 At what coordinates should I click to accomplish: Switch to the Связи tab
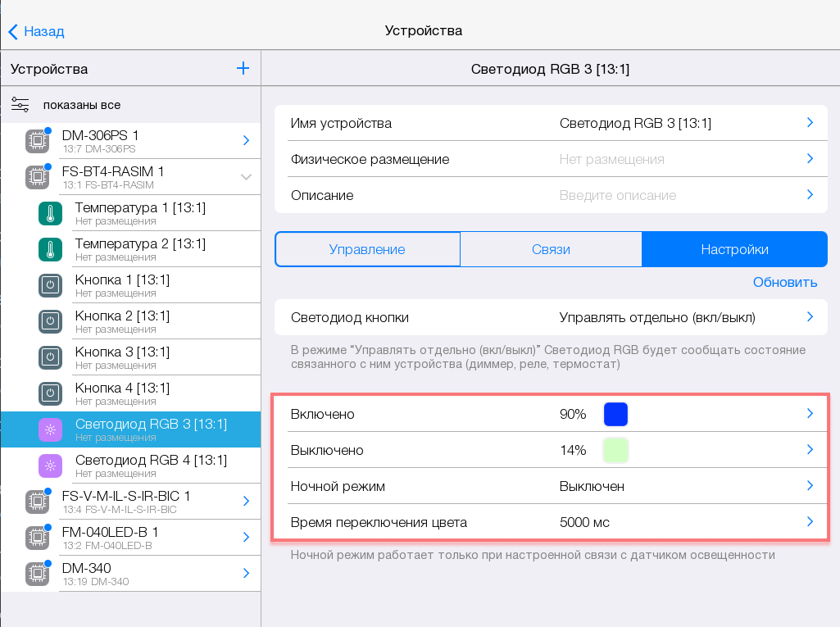(x=551, y=250)
